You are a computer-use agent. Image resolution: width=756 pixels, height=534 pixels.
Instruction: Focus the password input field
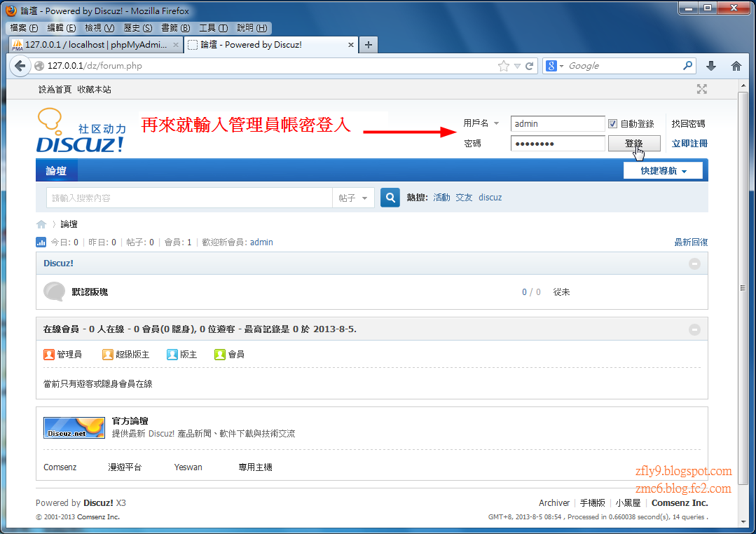pos(558,144)
